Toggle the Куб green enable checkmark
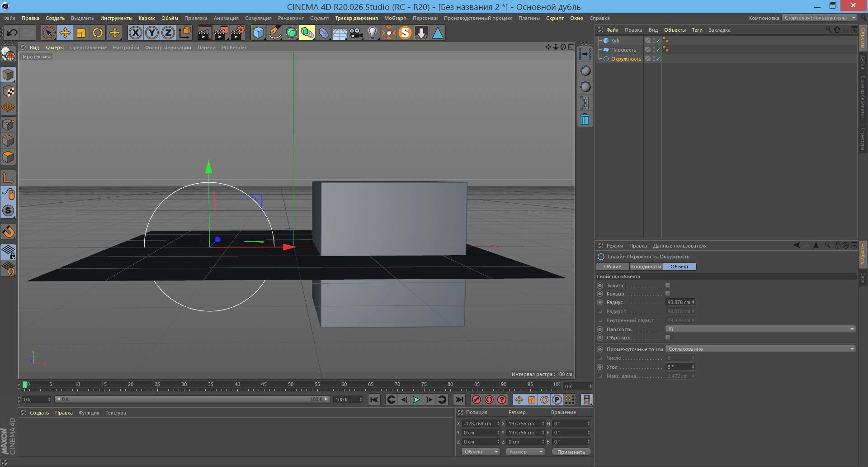 pyautogui.click(x=658, y=40)
